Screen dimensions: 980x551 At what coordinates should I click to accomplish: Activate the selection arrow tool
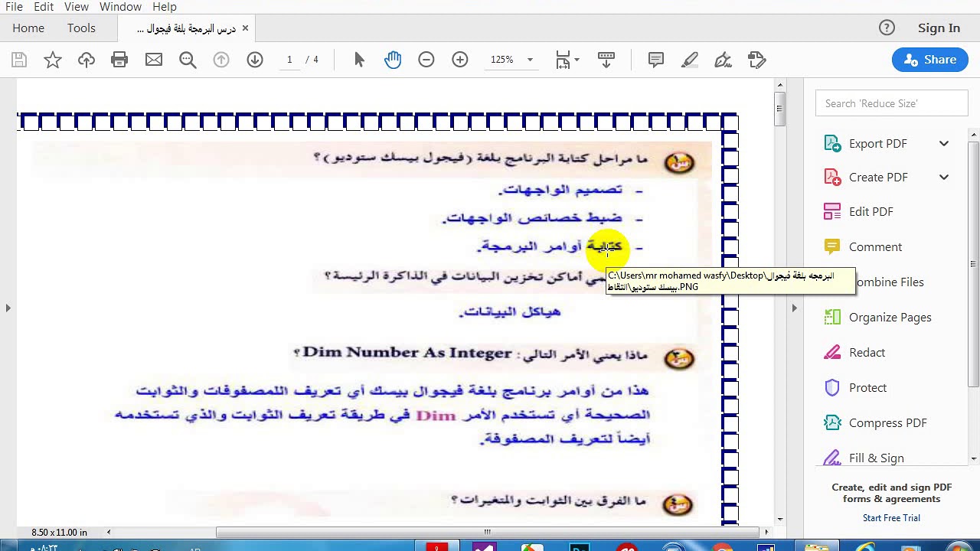(x=359, y=60)
